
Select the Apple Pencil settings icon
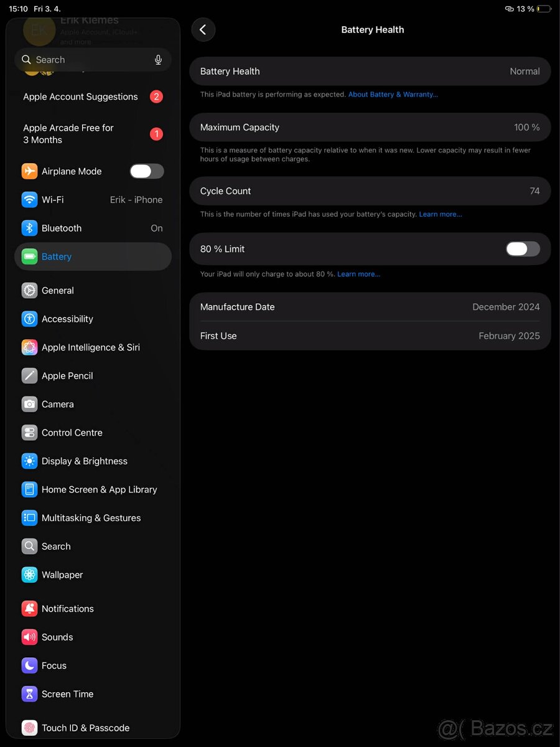click(x=29, y=375)
